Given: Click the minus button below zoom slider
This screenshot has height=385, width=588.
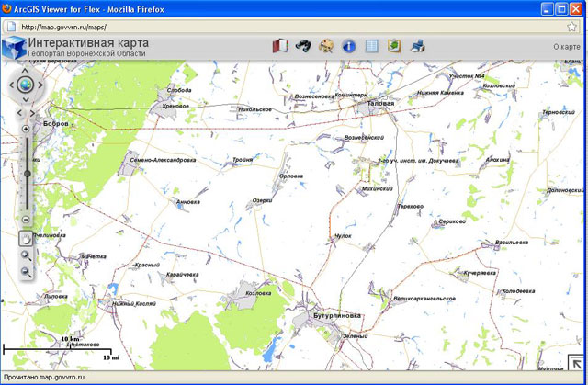Looking at the screenshot, I should click(26, 219).
